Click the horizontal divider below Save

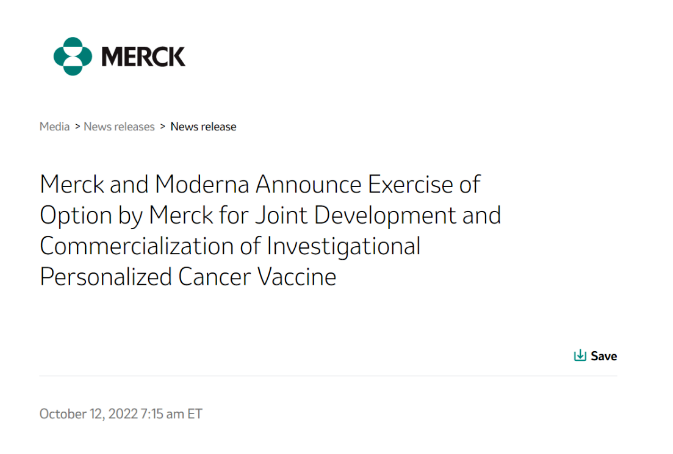pos(330,377)
